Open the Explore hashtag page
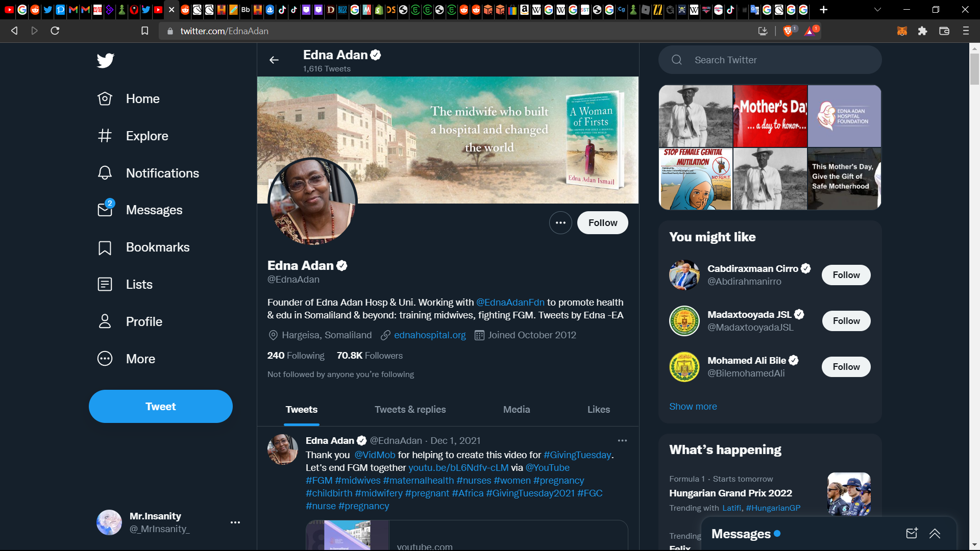The width and height of the screenshot is (980, 551). (133, 136)
